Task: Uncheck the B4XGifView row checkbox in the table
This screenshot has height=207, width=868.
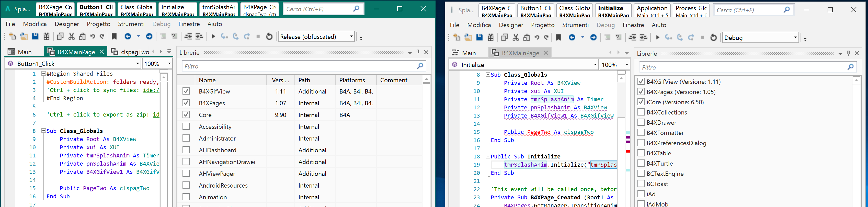Action: [186, 91]
